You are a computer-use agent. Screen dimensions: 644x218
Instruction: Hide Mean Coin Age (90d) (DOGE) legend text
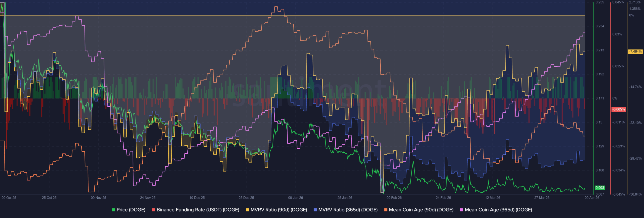(421, 210)
